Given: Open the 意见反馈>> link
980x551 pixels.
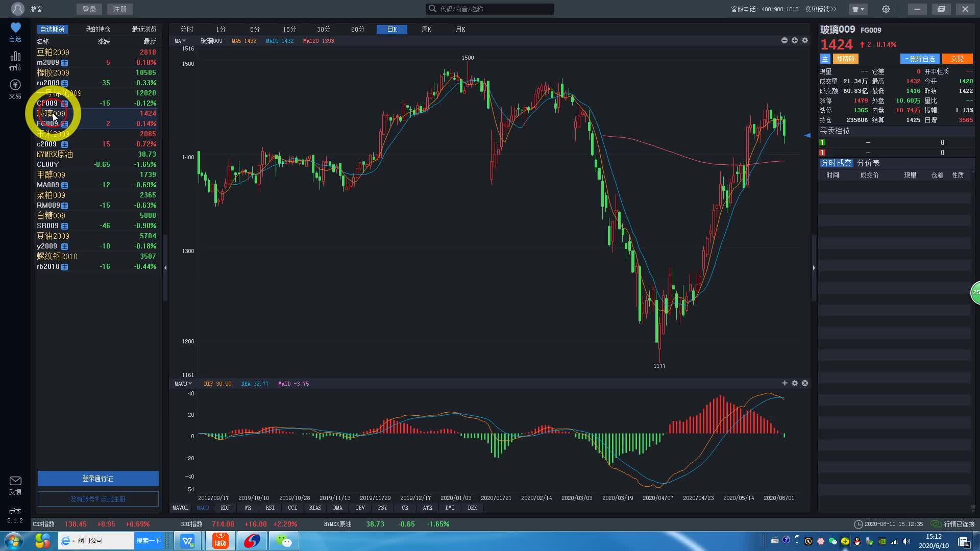Looking at the screenshot, I should (821, 9).
